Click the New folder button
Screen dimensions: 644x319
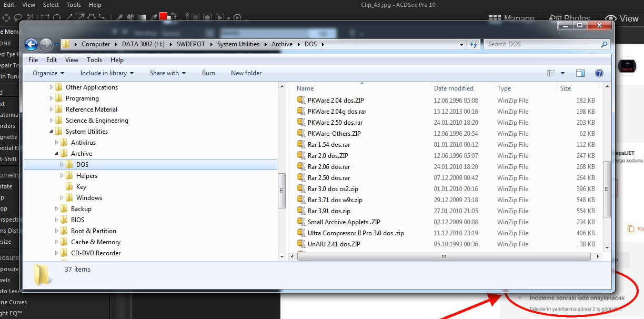(x=246, y=73)
